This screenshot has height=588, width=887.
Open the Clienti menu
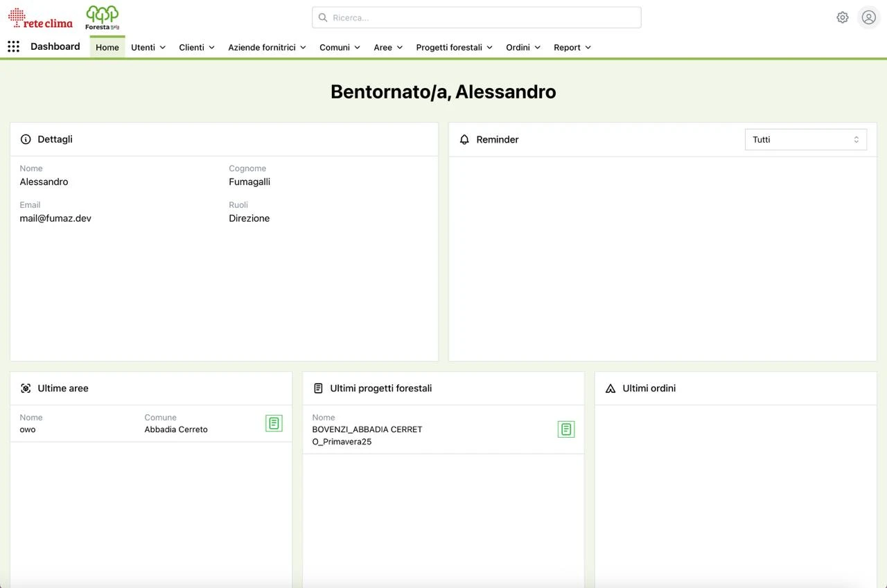(197, 47)
